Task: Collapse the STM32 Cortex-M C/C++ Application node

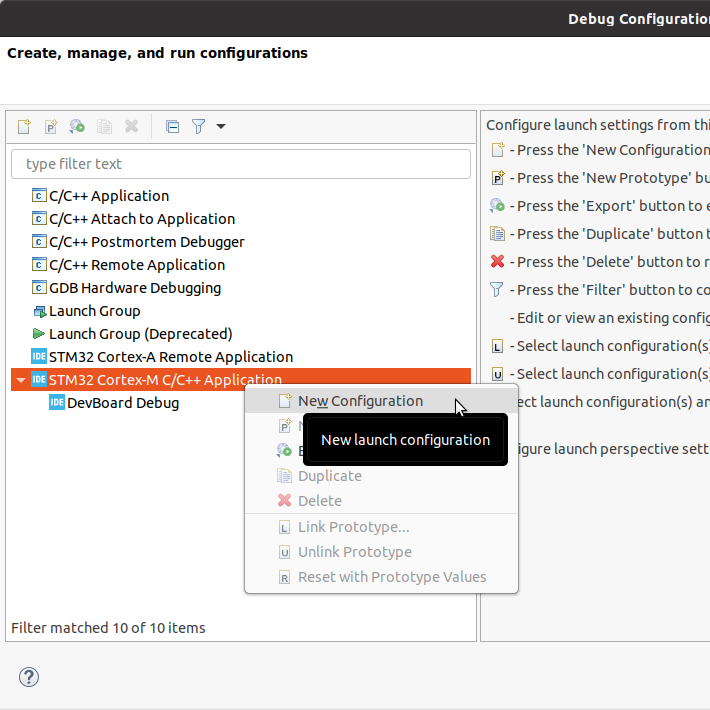Action: (21, 380)
